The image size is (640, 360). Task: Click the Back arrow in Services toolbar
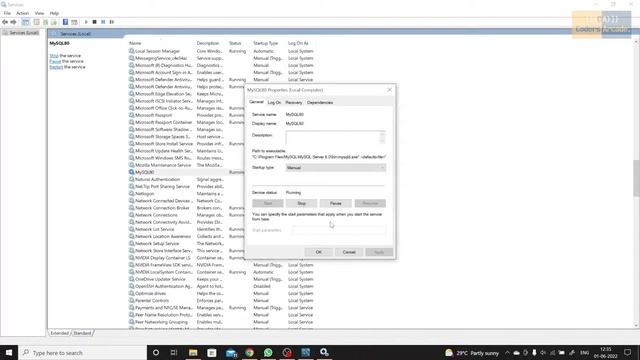pyautogui.click(x=5, y=22)
